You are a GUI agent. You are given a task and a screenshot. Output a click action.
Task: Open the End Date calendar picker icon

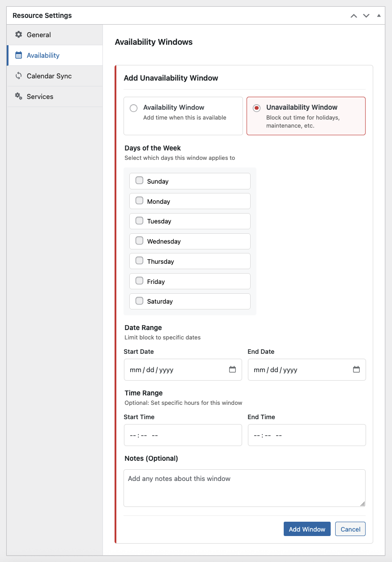click(356, 369)
